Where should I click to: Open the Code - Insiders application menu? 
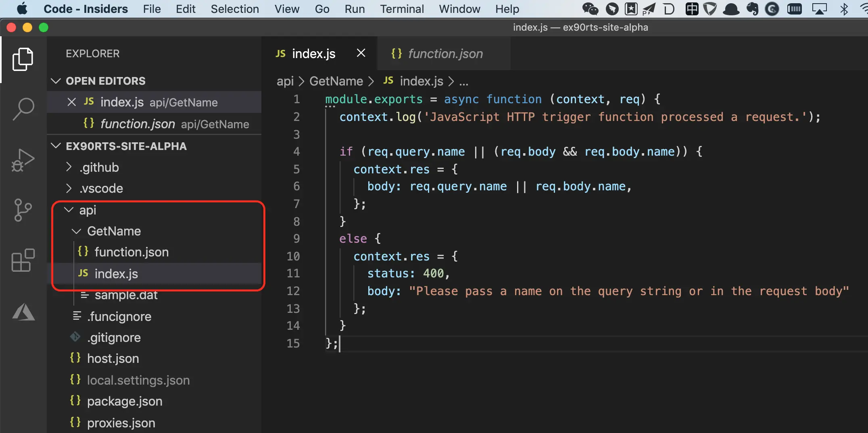pos(86,9)
